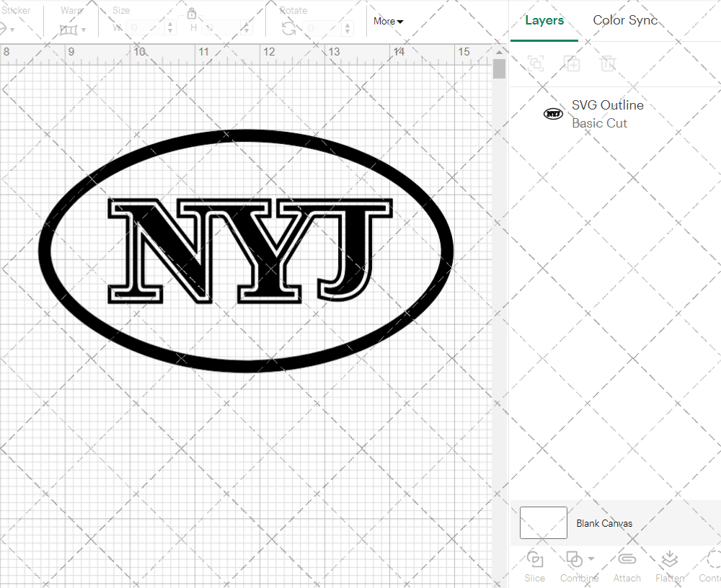Click the Combine tool icon
This screenshot has width=721, height=588.
pyautogui.click(x=575, y=559)
